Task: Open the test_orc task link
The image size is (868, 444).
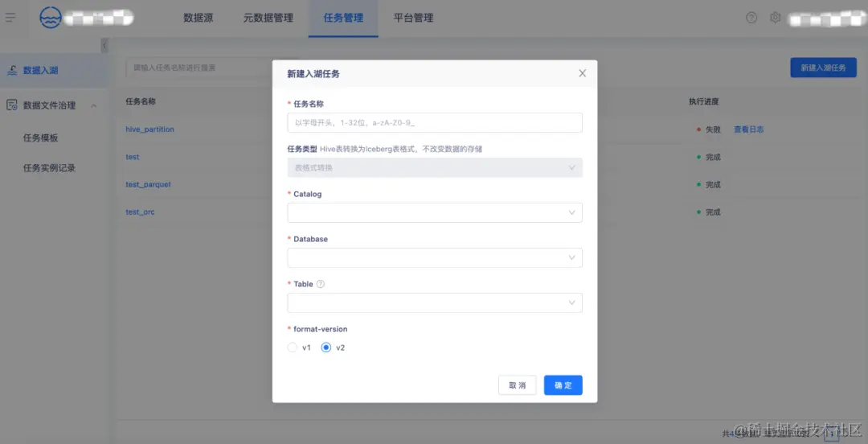Action: 140,212
